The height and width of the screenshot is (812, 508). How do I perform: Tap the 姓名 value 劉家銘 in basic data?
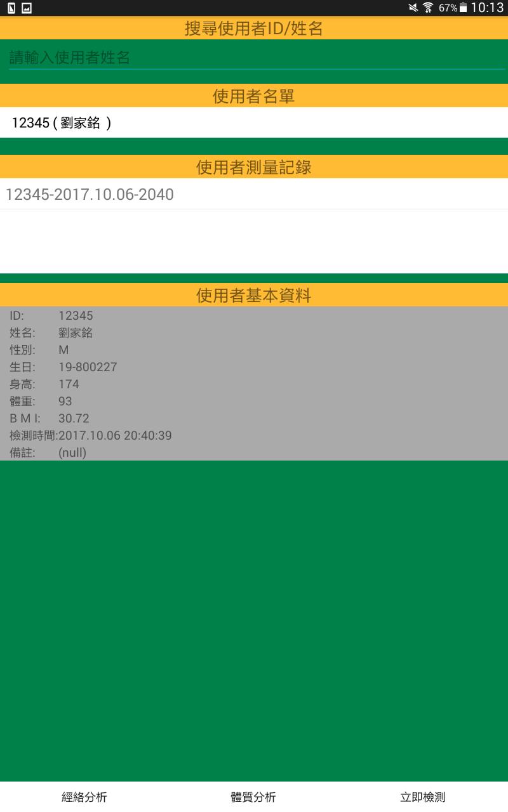(x=76, y=333)
